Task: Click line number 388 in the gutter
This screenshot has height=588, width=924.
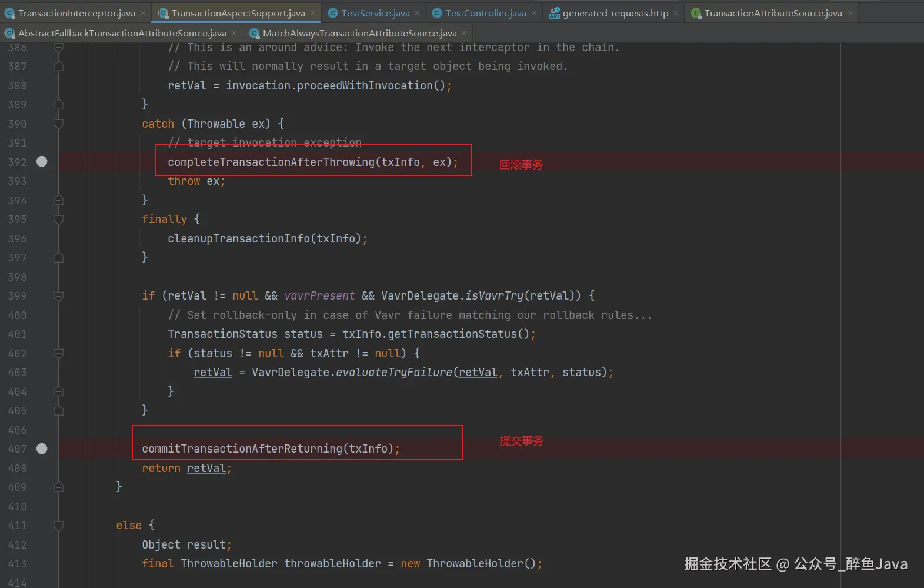Action: click(x=17, y=85)
